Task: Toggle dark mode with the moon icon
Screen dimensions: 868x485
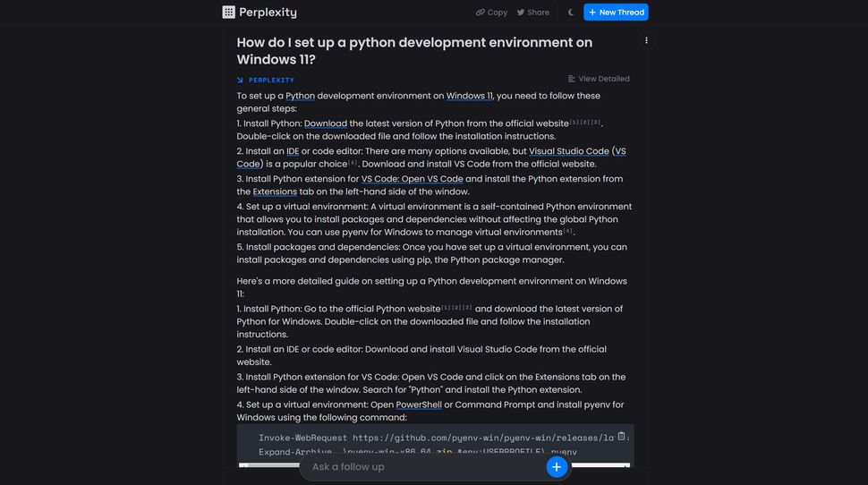Action: tap(571, 13)
